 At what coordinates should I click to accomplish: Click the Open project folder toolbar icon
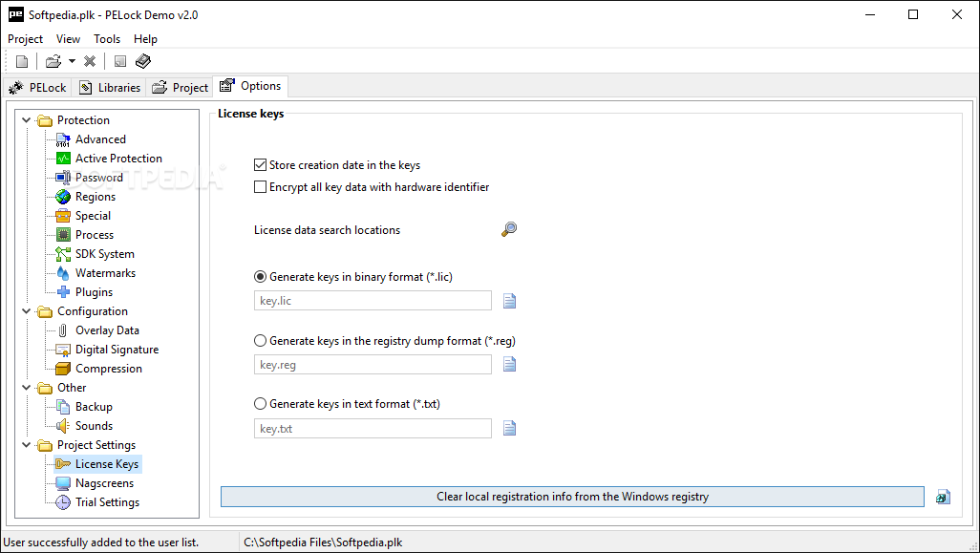pos(53,61)
